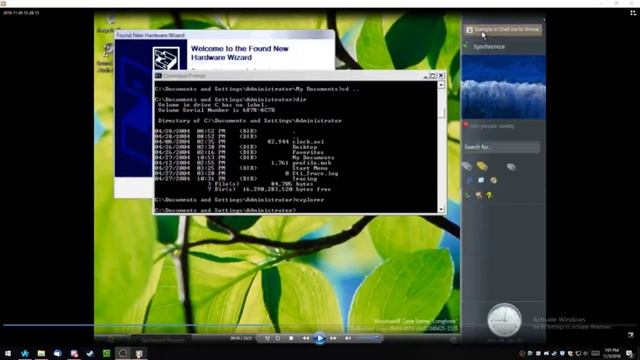Screen dimensions: 640x360
Task: Open the Steam taskbar icon
Action: pos(90,353)
